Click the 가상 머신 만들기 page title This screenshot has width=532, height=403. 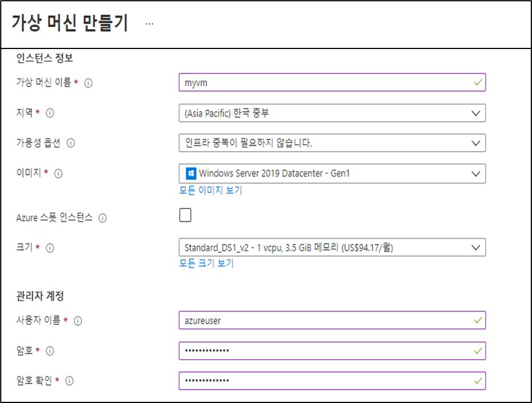(70, 23)
